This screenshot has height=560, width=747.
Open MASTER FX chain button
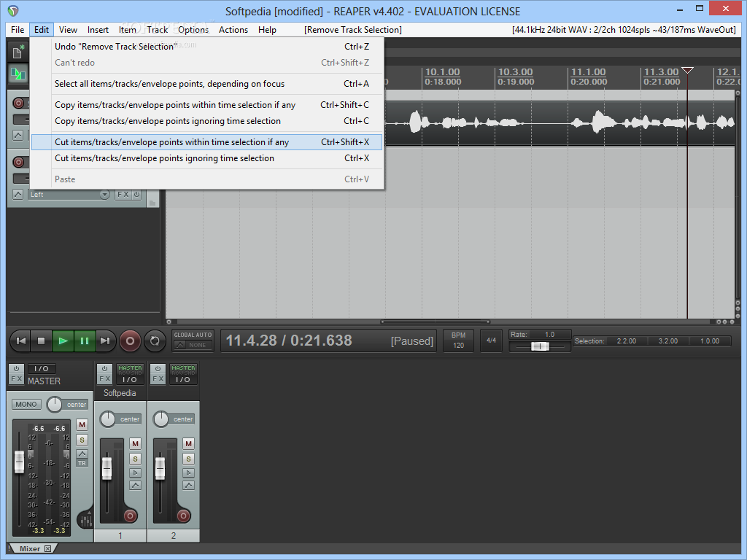pos(17,379)
